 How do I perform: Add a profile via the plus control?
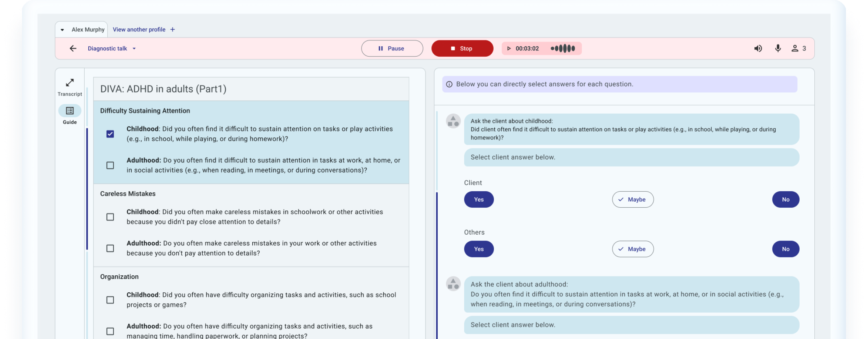tap(172, 29)
